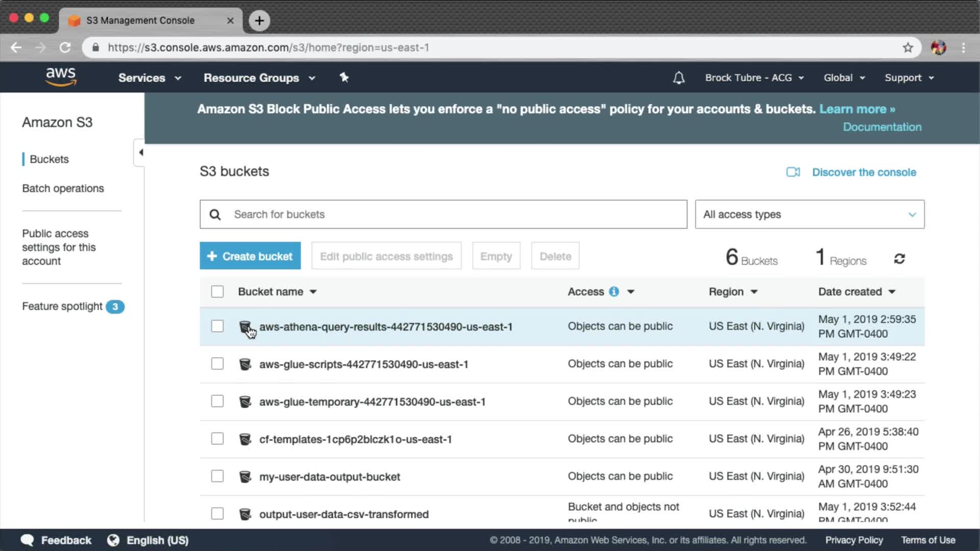980x551 pixels.
Task: Check the my-user-data-output-bucket checkbox
Action: pyautogui.click(x=217, y=477)
